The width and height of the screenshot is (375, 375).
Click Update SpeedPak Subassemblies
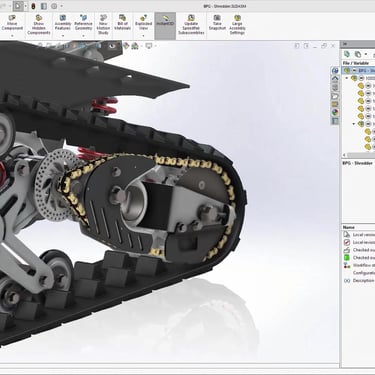[191, 25]
